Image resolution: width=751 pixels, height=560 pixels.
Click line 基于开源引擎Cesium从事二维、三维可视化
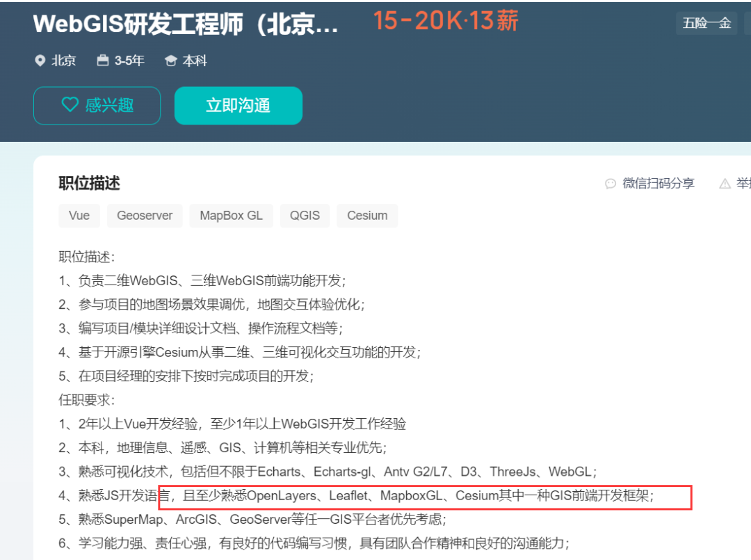pos(239,353)
